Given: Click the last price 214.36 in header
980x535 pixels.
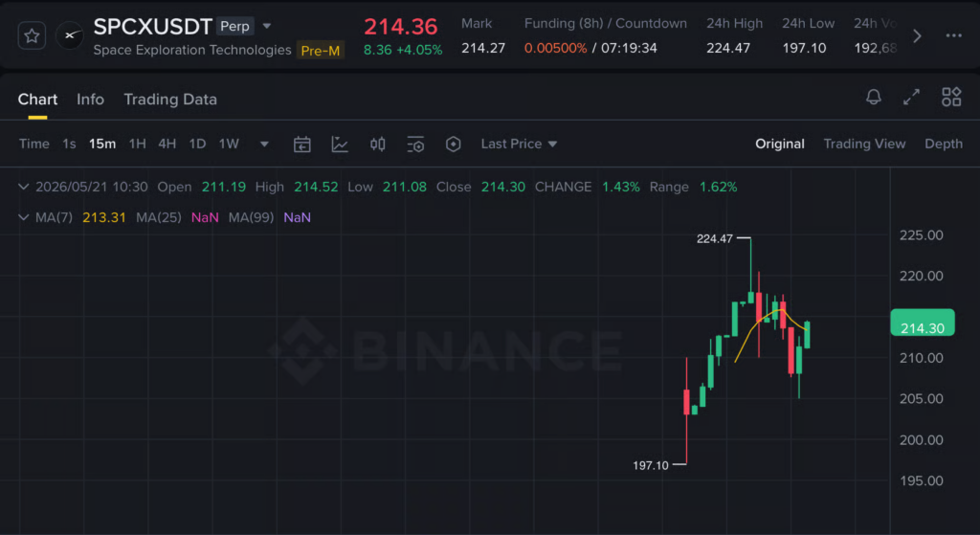Looking at the screenshot, I should [401, 27].
